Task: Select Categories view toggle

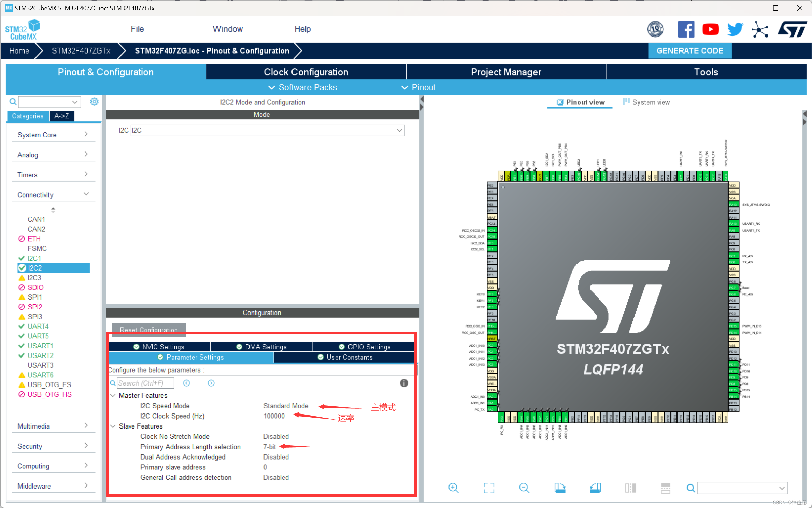Action: coord(28,116)
